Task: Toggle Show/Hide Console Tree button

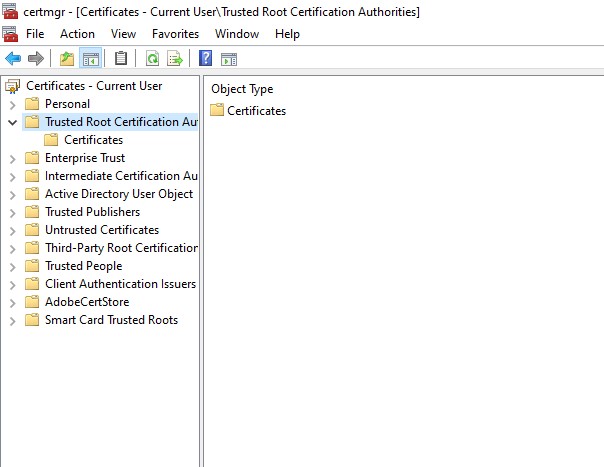Action: [90, 59]
